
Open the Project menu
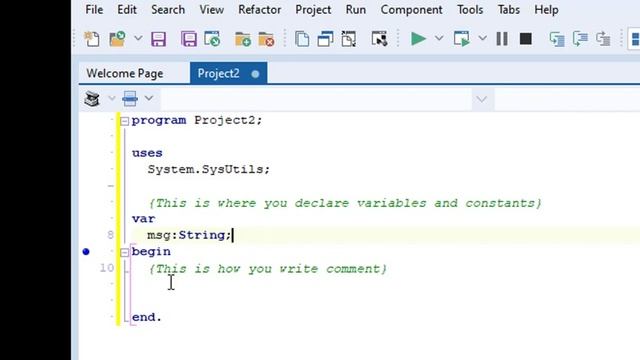[313, 10]
